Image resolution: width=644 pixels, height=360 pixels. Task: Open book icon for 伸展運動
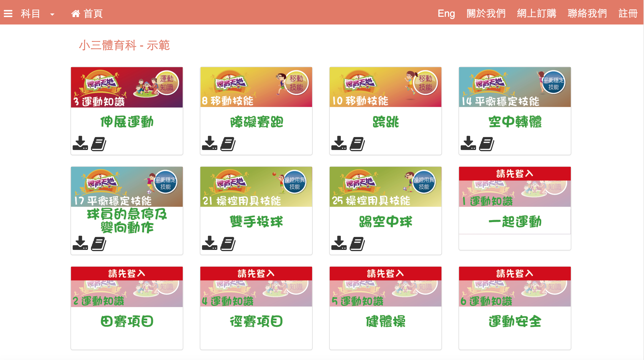99,144
